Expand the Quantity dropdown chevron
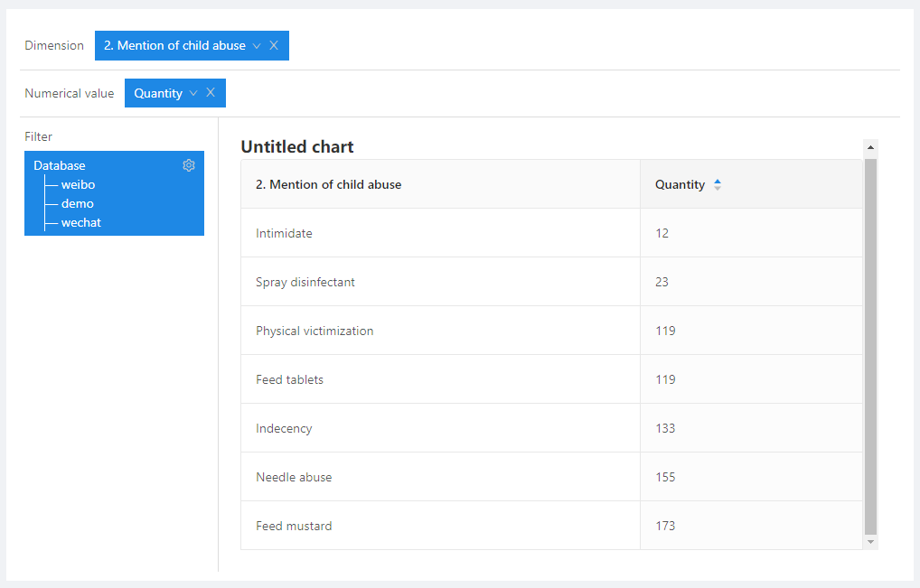 click(x=193, y=93)
